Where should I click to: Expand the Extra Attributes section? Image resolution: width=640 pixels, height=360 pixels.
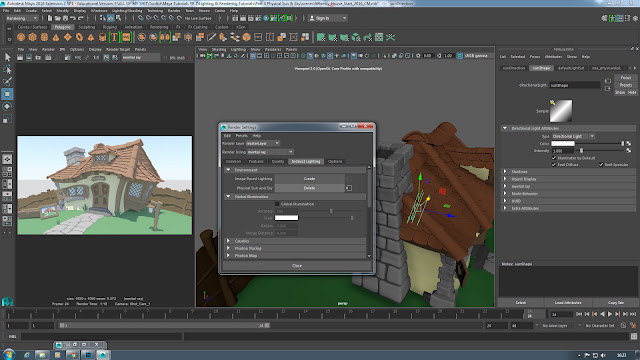pos(505,208)
